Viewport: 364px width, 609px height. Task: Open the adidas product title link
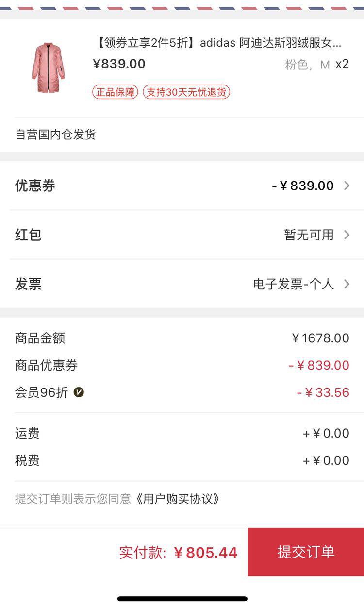click(217, 43)
